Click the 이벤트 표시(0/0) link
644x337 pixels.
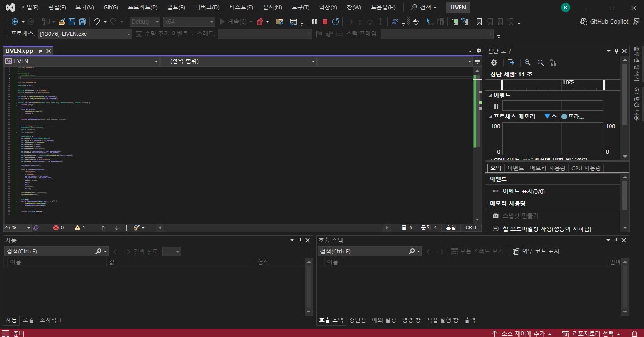coord(523,191)
